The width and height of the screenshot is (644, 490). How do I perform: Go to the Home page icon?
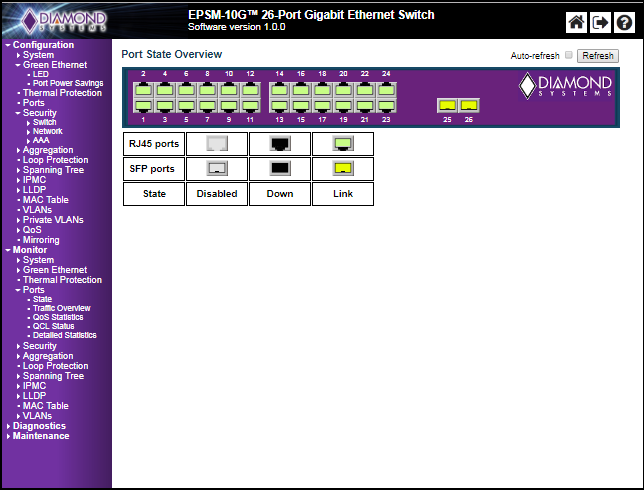[x=576, y=22]
